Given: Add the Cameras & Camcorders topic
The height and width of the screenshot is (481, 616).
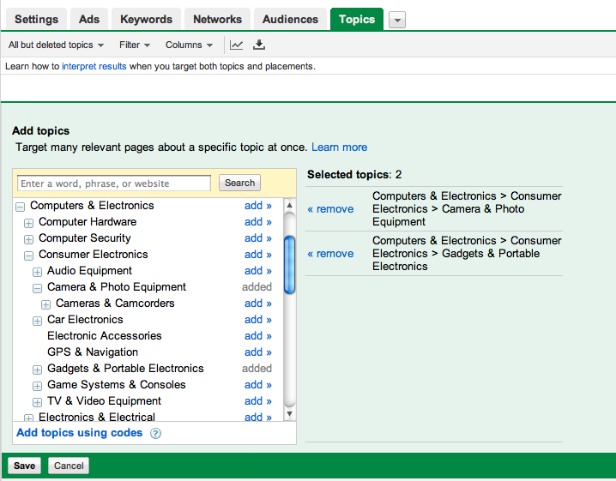Looking at the screenshot, I should [258, 303].
